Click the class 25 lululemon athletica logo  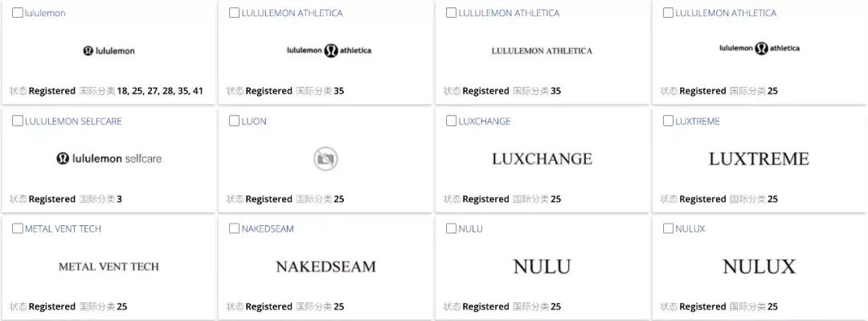coord(759,48)
